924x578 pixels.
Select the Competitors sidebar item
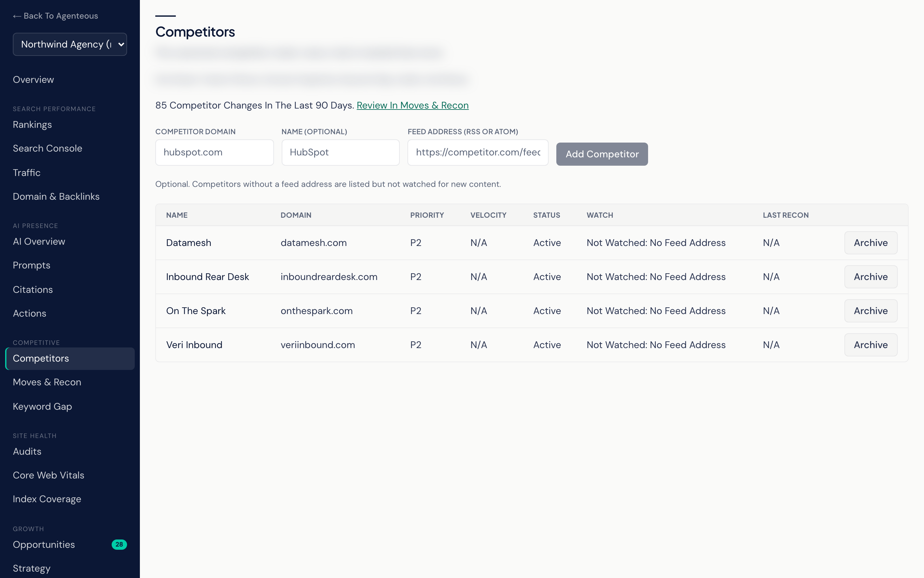click(x=70, y=359)
